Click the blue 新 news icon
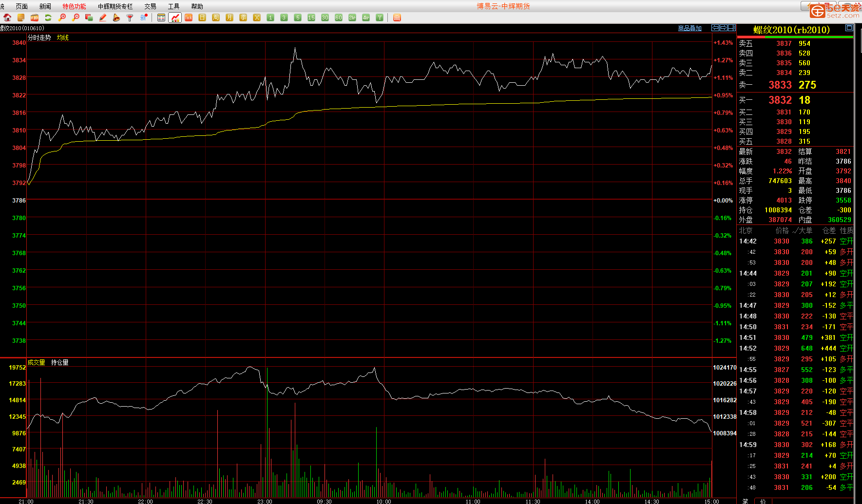This screenshot has height=504, width=862. click(x=144, y=18)
